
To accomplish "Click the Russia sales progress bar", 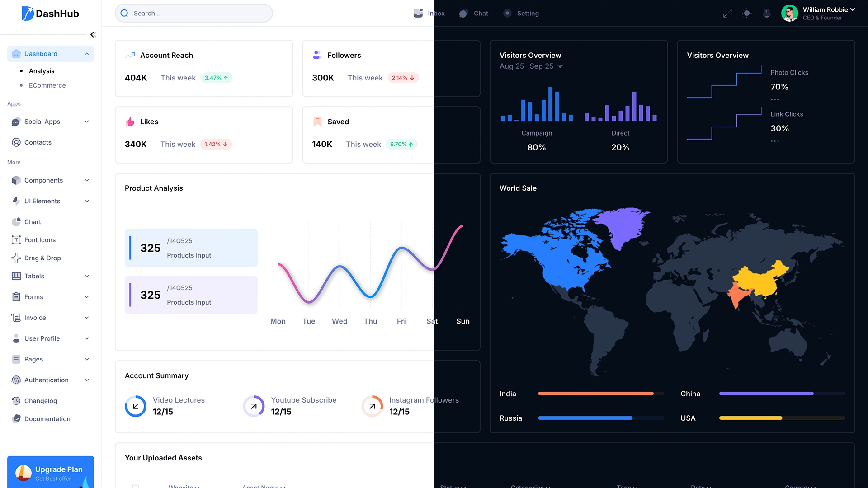I will tap(601, 418).
